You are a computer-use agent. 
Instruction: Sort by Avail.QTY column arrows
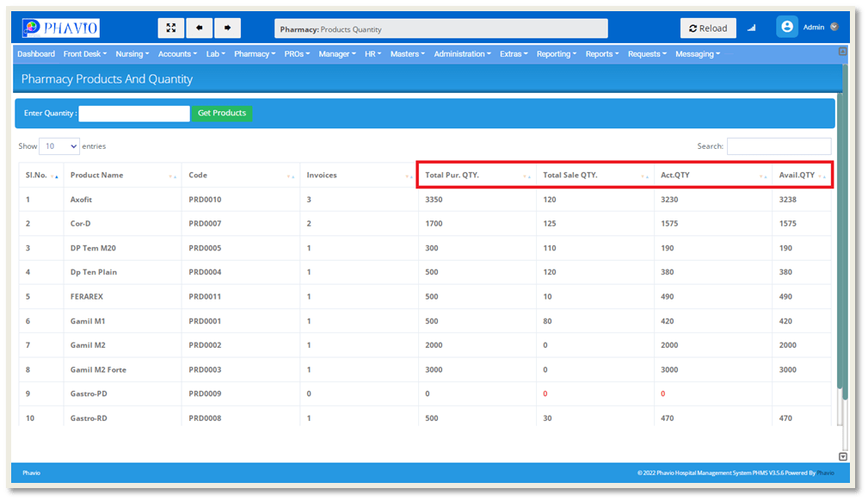pyautogui.click(x=823, y=176)
